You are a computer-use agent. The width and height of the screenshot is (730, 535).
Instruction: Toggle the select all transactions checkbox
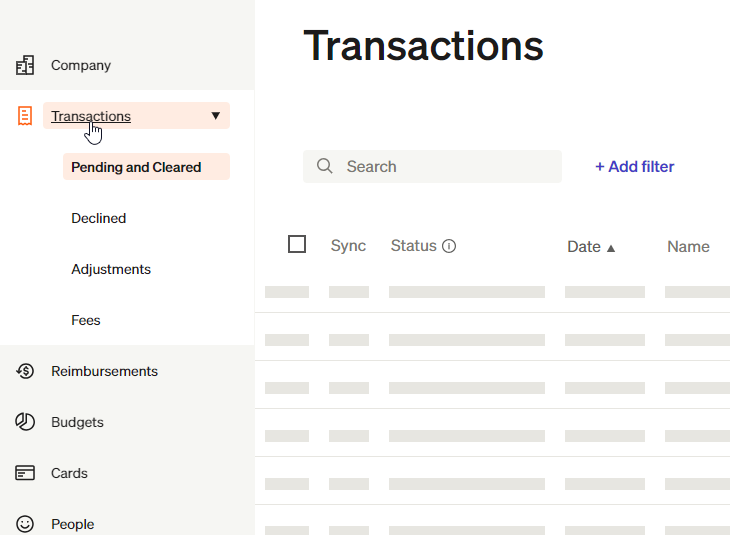pyautogui.click(x=297, y=244)
